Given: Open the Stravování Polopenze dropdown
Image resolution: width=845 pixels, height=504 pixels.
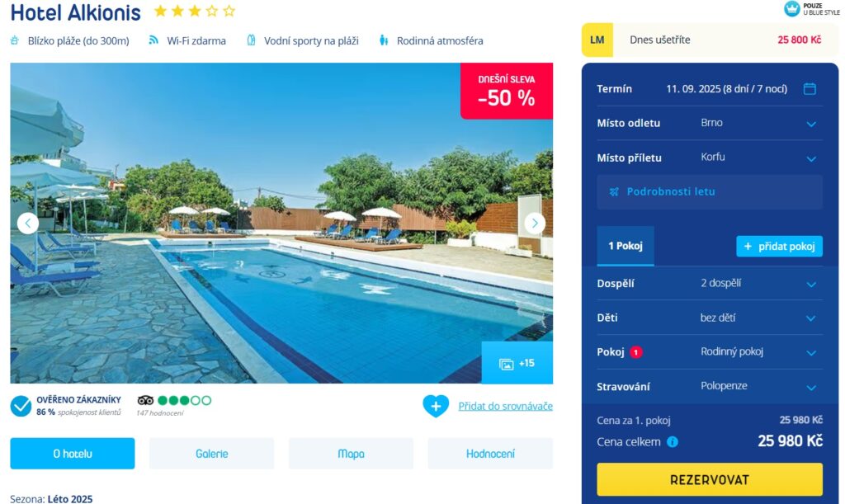Looking at the screenshot, I should pos(709,386).
